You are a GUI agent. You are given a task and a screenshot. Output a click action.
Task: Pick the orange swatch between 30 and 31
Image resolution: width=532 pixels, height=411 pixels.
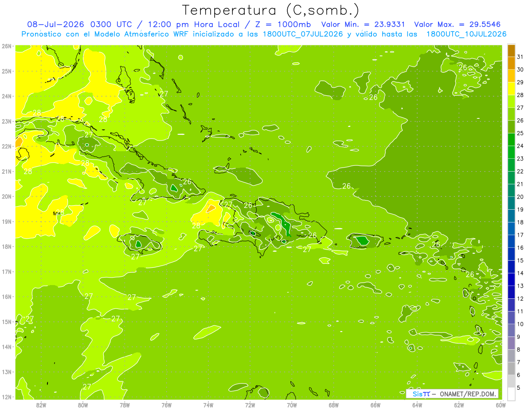511,63
